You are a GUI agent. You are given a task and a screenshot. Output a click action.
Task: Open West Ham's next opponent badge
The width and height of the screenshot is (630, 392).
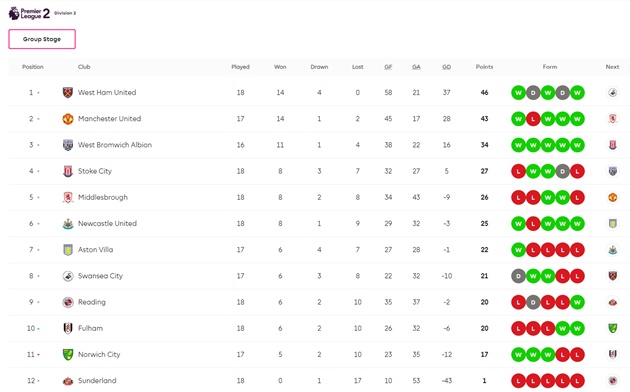pos(612,93)
